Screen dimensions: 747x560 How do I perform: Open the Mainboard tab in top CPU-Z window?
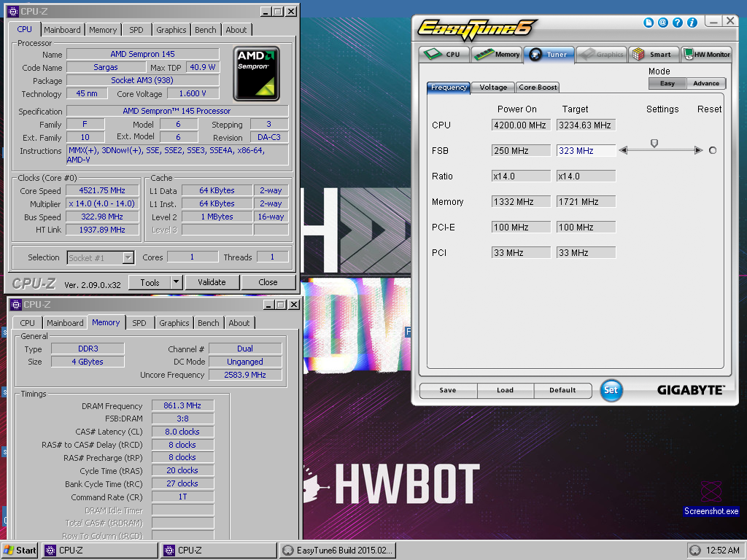tap(62, 29)
